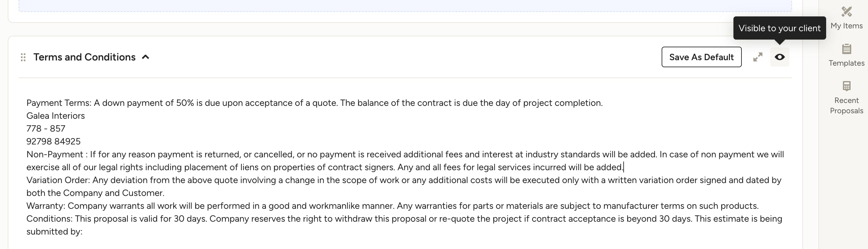Toggle client visibility eye icon
The width and height of the screenshot is (868, 249).
coord(780,57)
